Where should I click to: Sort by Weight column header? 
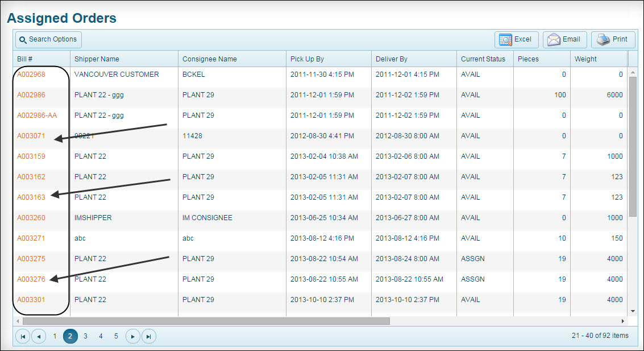599,59
